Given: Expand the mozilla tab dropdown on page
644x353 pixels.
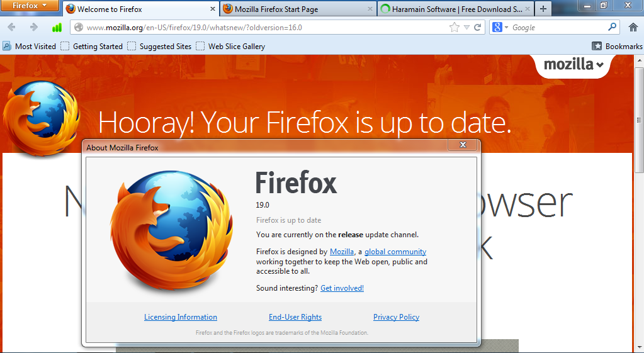Looking at the screenshot, I should tap(573, 65).
